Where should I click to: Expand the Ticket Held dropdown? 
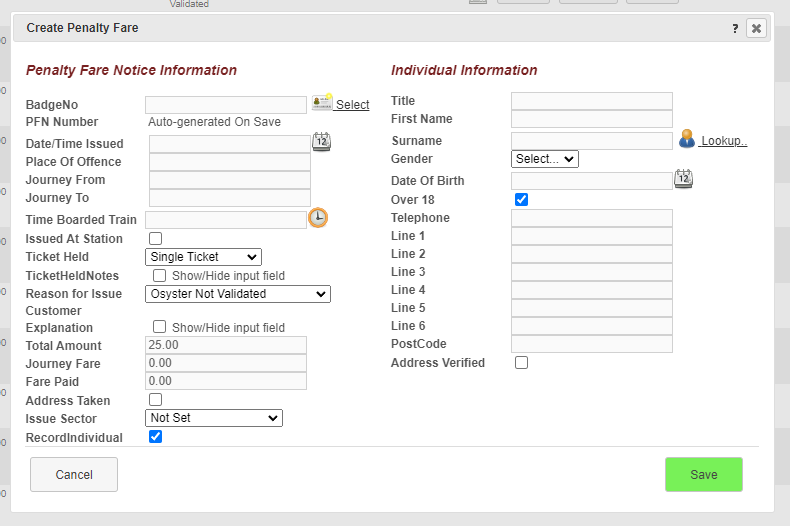[203, 257]
